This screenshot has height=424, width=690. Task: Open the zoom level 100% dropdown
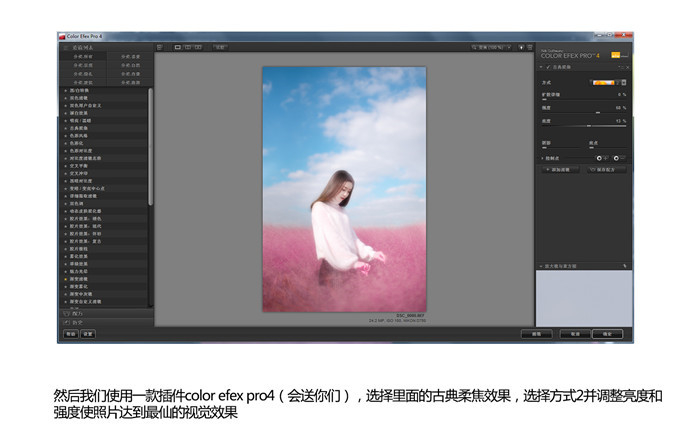pos(492,47)
